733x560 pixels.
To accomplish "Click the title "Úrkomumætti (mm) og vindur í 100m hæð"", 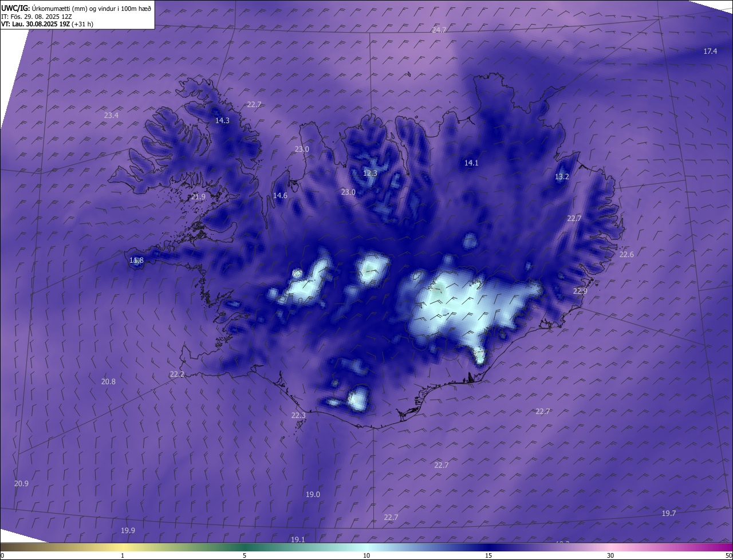I will coord(91,8).
